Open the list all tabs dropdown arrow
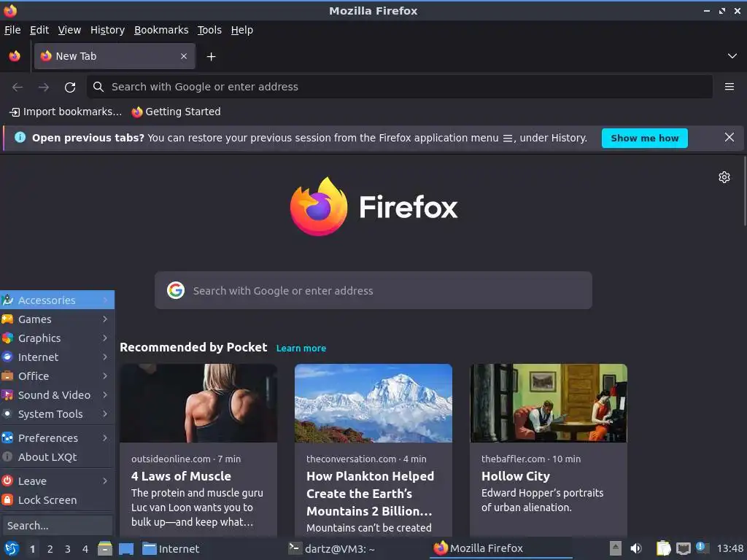 (x=732, y=56)
